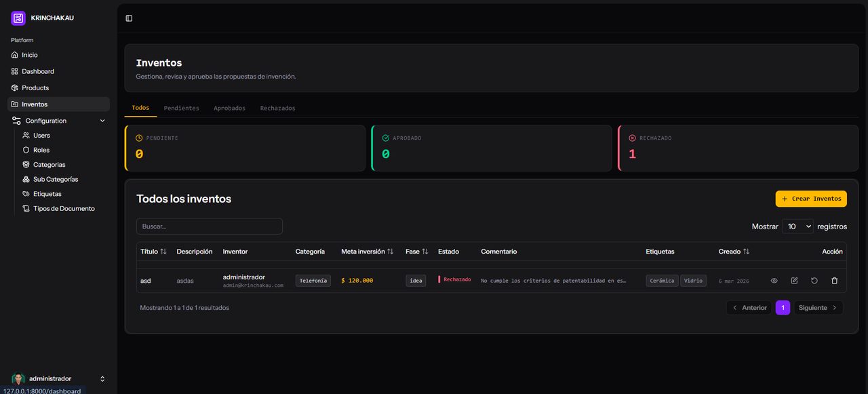Click the KRINCHAKAU purple logo icon
Screen dimensions: 868x394
click(x=18, y=18)
